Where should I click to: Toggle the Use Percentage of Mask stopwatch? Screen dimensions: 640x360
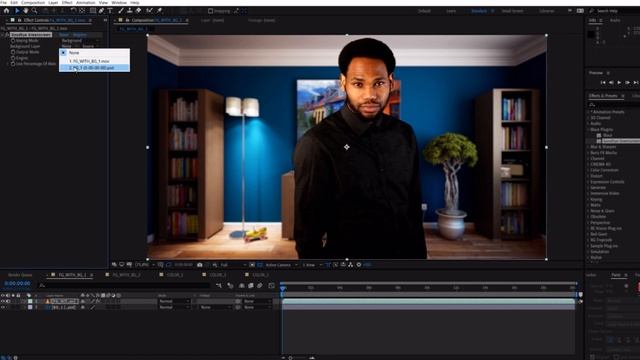pos(13,64)
